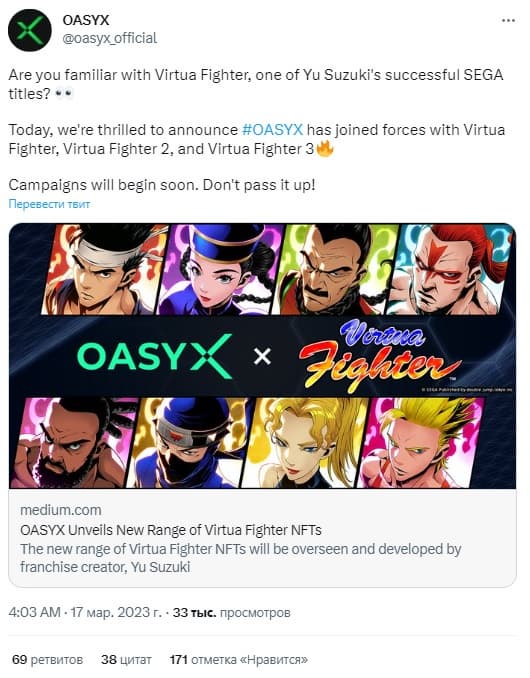Click the blonde woman character portrait
This screenshot has height=678, width=530.
tap(305, 443)
